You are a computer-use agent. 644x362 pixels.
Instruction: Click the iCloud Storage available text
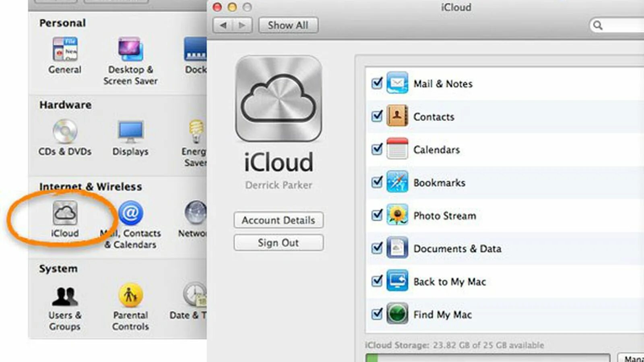point(454,345)
